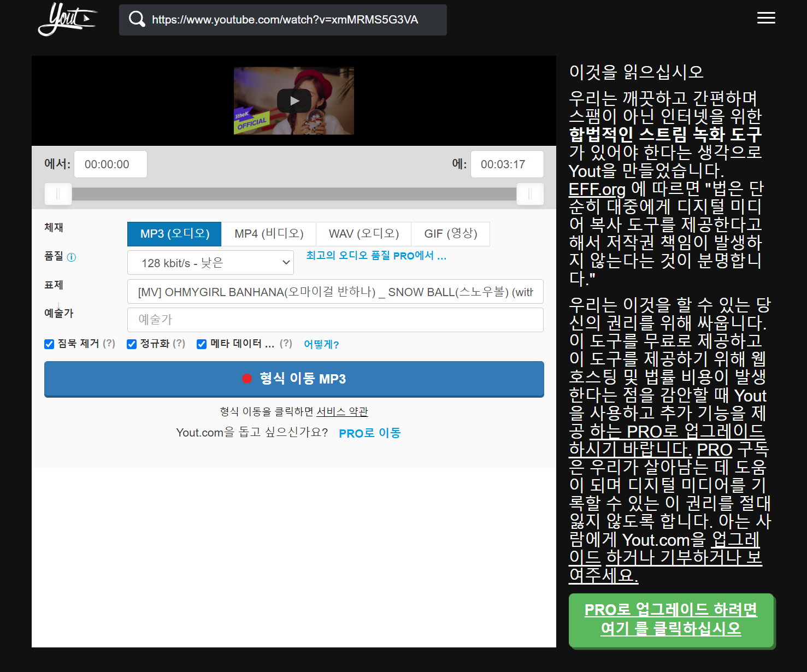Click the PRO link before 구독

click(x=715, y=450)
